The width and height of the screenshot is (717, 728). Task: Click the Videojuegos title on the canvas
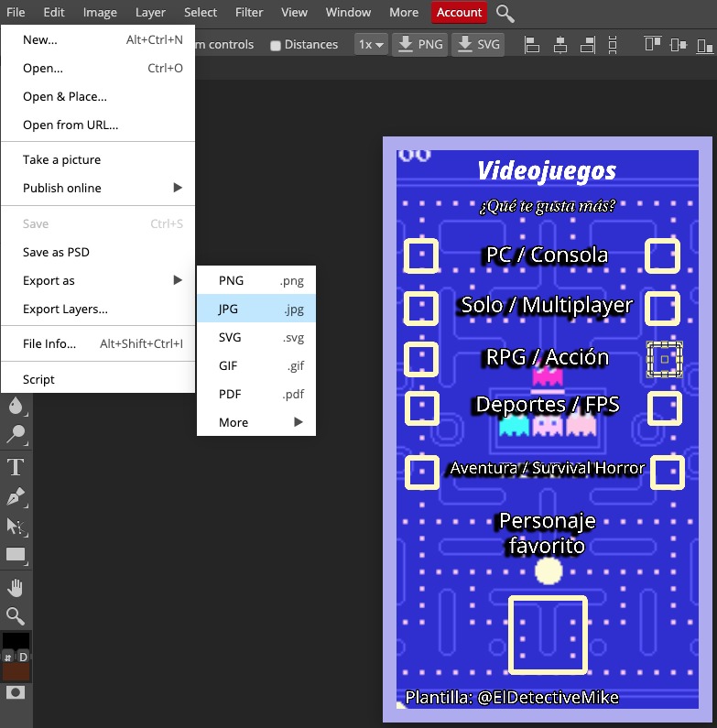point(547,171)
